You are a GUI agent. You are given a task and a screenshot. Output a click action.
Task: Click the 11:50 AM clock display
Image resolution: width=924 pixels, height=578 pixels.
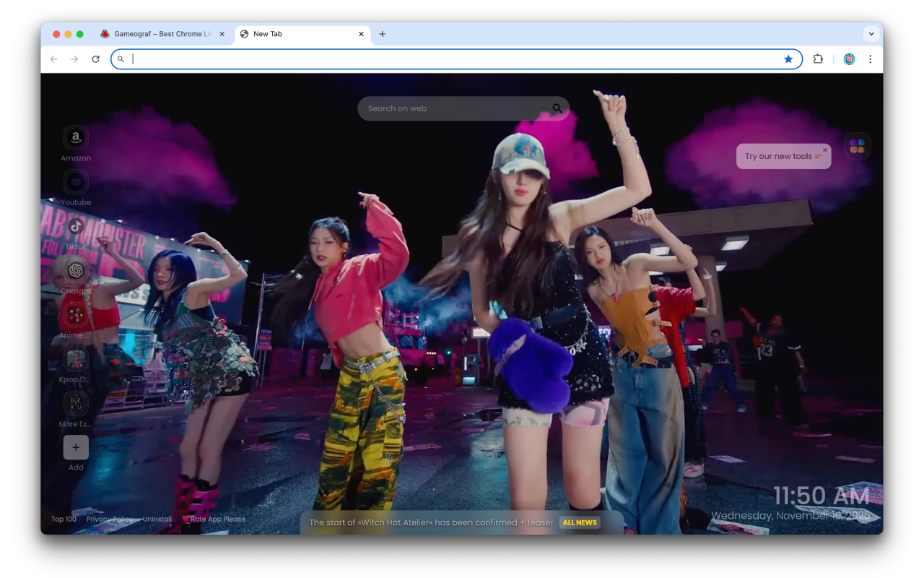pyautogui.click(x=821, y=496)
